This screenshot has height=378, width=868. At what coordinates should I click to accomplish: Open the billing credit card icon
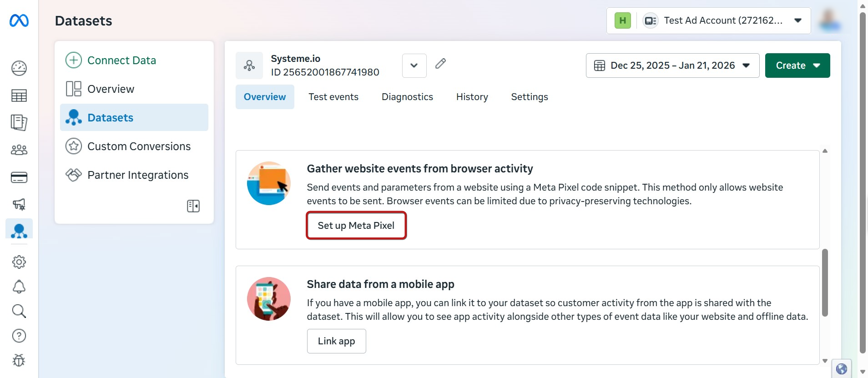19,177
